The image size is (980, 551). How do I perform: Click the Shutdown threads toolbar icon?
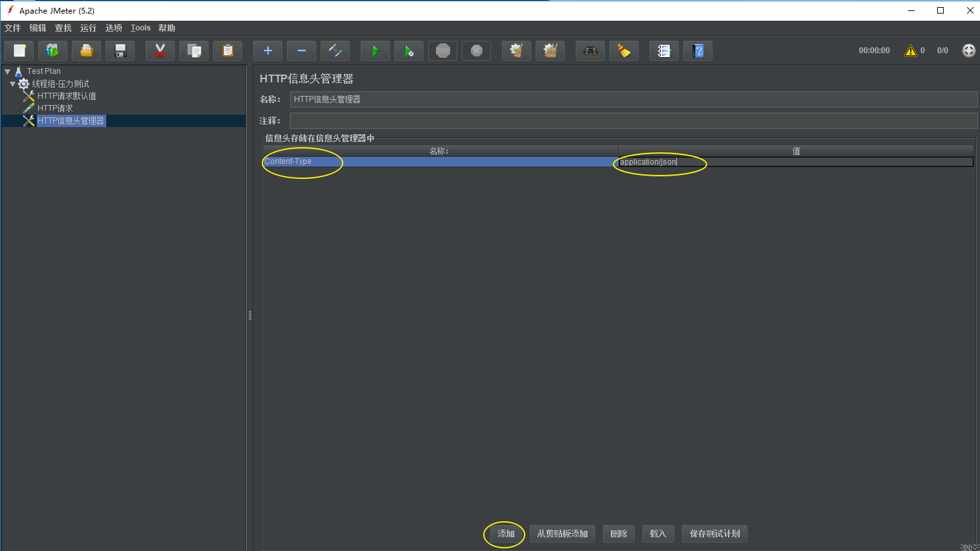[477, 51]
